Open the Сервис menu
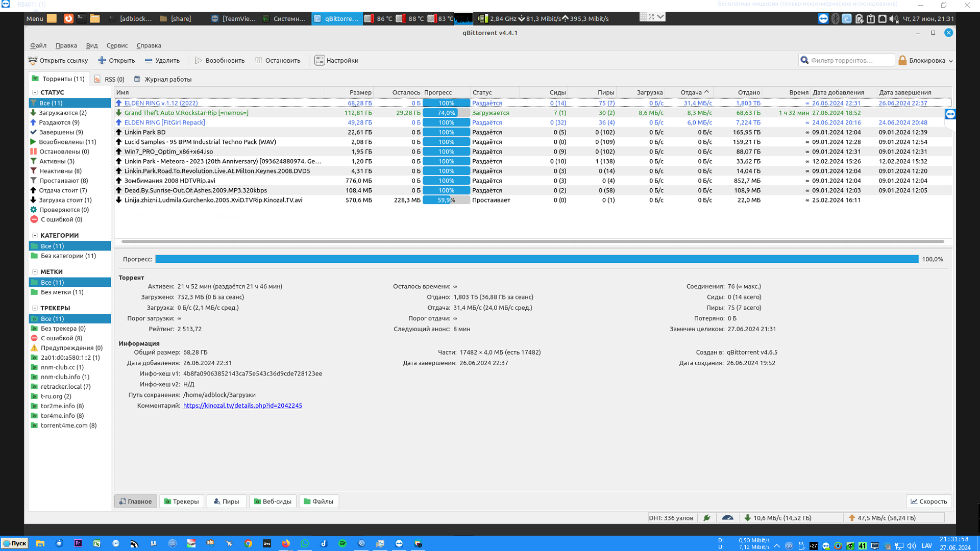This screenshot has width=980, height=551. pyautogui.click(x=117, y=45)
